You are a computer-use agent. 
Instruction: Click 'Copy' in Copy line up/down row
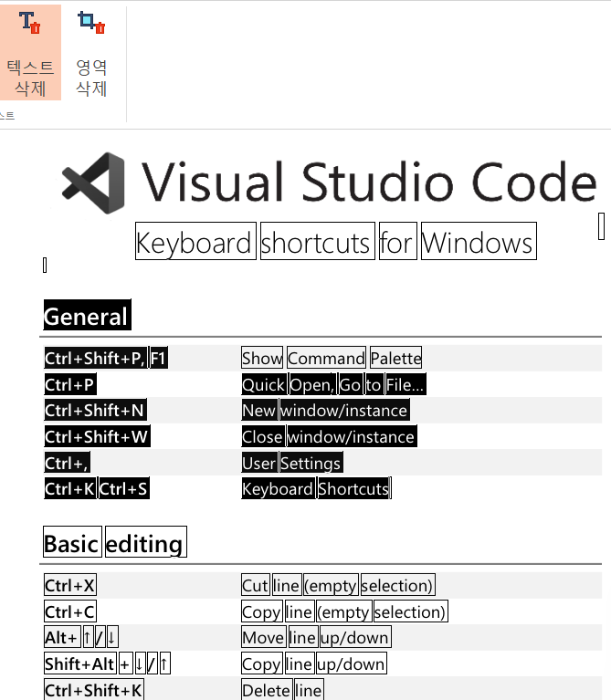click(x=262, y=663)
